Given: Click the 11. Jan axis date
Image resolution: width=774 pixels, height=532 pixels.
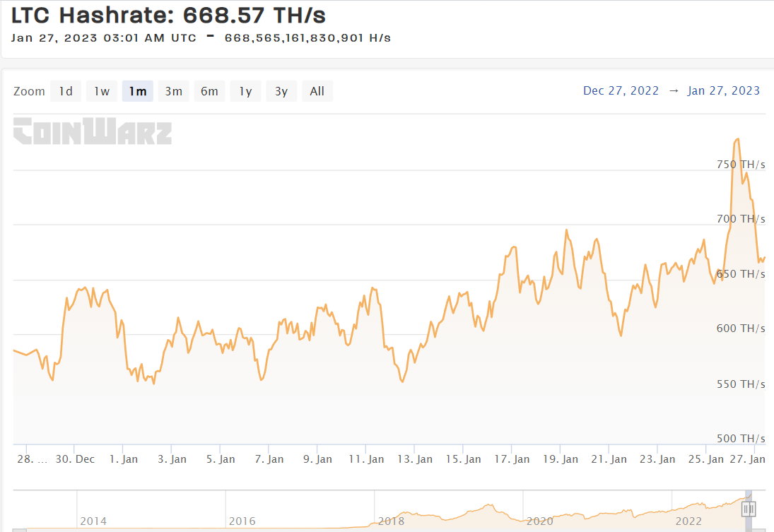Looking at the screenshot, I should pos(366,459).
